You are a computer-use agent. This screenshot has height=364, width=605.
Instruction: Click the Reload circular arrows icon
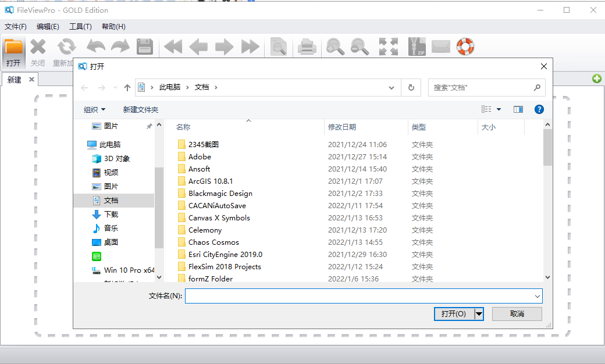[x=66, y=47]
